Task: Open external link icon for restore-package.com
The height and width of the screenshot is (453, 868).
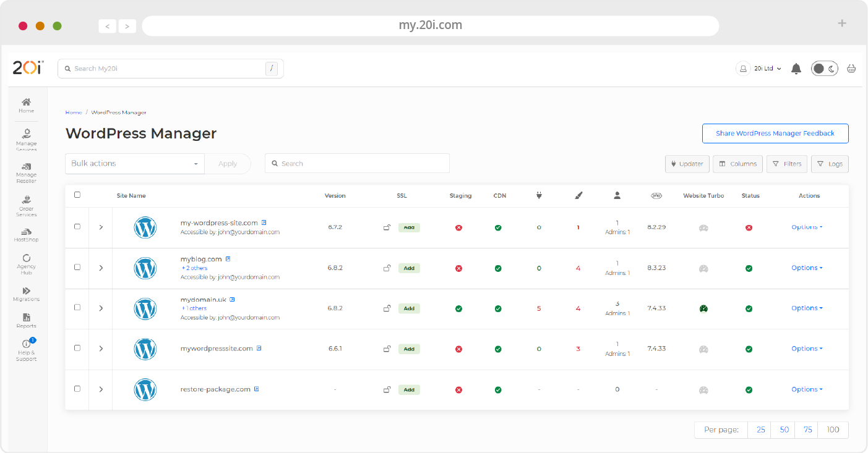Action: pos(256,389)
